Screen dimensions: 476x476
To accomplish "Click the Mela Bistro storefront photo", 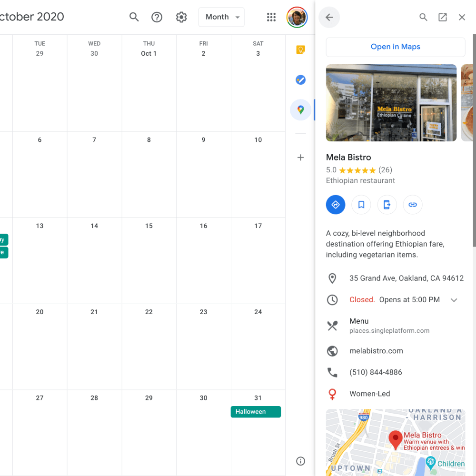I will (391, 103).
